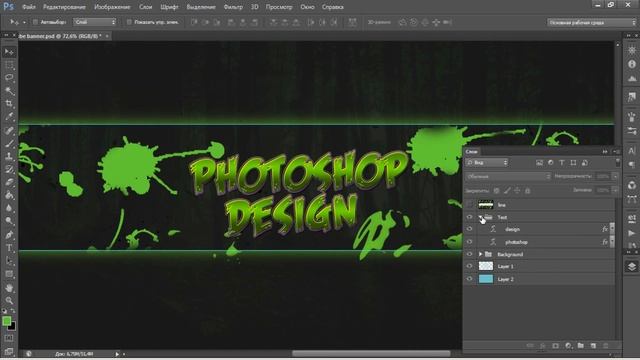Open the auto-select Слой dropdown
Viewport: 640px width, 360px height.
pyautogui.click(x=95, y=22)
